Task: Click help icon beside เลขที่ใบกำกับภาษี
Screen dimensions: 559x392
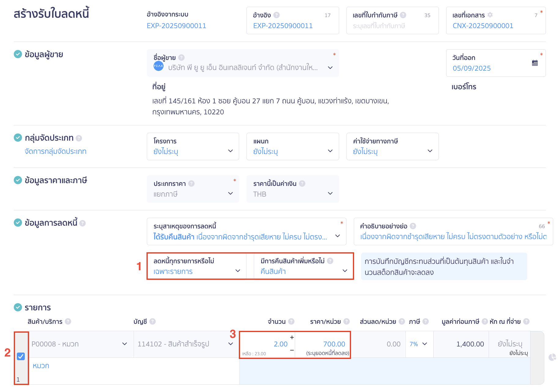Action: click(x=403, y=15)
